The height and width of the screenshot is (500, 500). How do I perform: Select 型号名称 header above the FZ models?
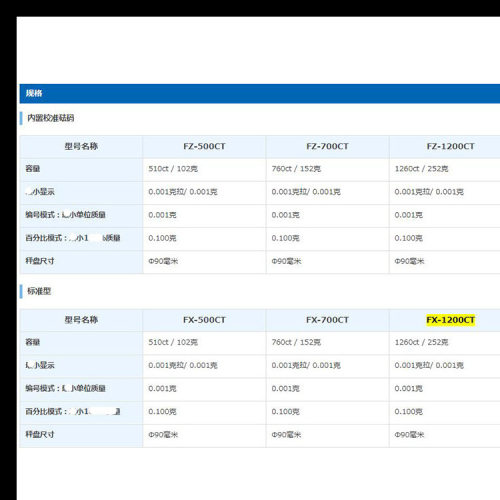pyautogui.click(x=81, y=146)
